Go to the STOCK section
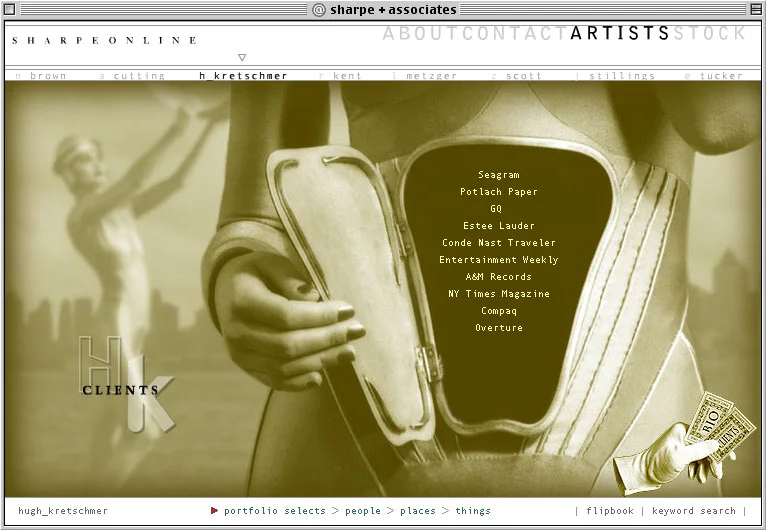766x530 pixels. click(709, 33)
